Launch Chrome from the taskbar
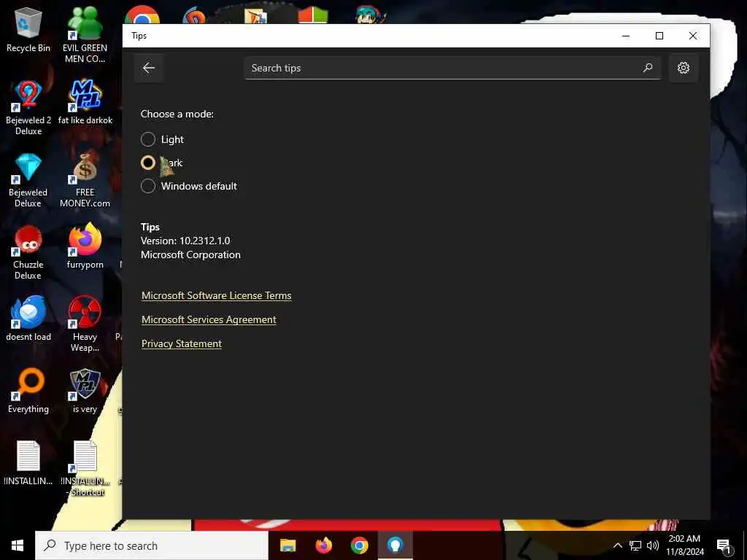Image resolution: width=747 pixels, height=560 pixels. [360, 545]
